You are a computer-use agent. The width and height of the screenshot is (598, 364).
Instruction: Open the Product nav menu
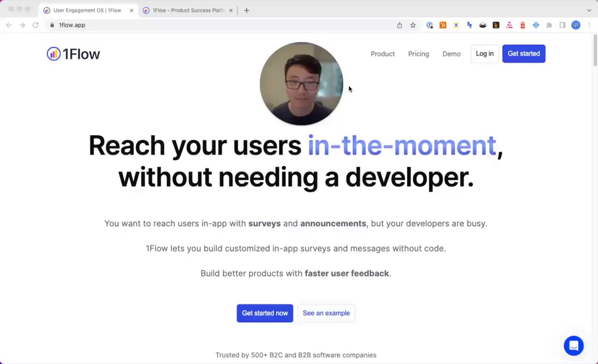(x=383, y=54)
